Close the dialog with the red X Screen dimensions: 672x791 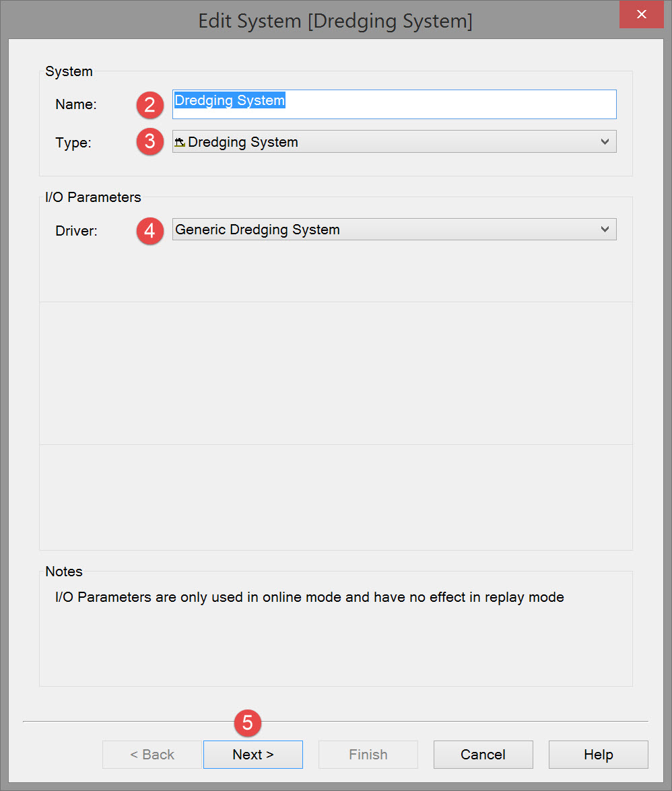pos(642,14)
